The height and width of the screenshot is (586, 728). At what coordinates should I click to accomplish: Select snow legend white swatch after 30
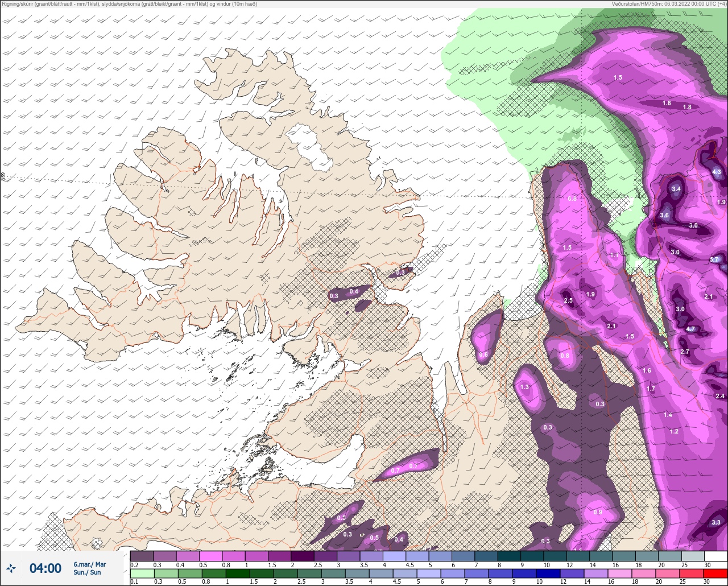pos(715,556)
